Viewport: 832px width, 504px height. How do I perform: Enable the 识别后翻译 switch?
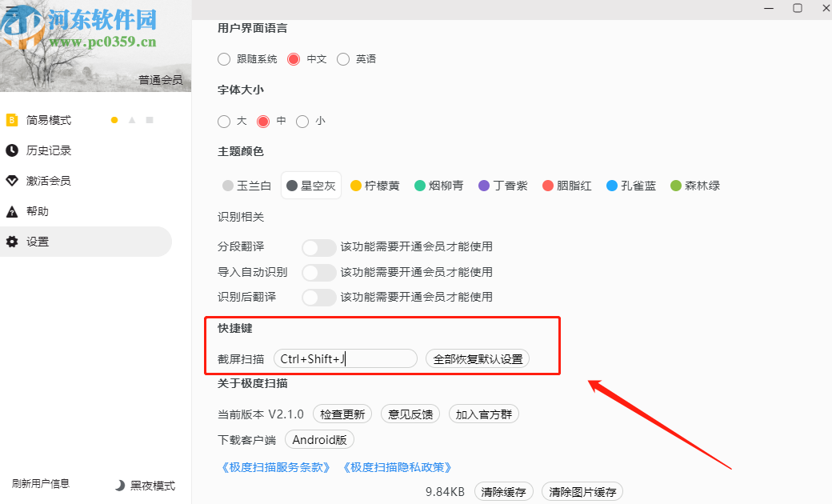click(319, 297)
